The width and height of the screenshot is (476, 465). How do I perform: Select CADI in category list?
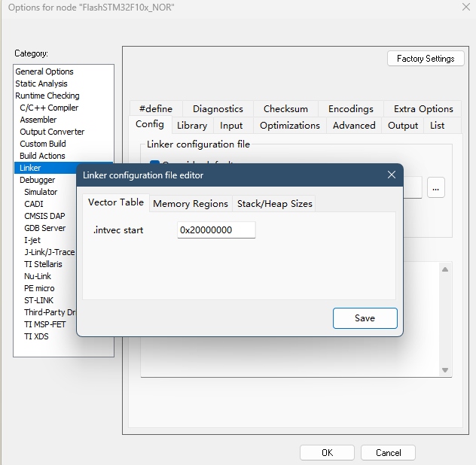[34, 204]
